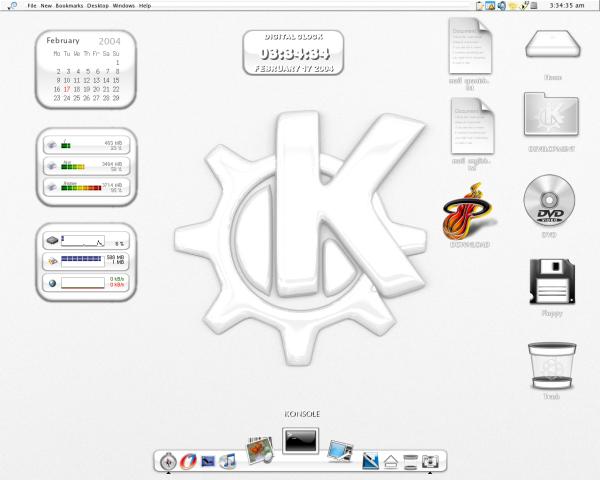Open the Floppy disk desktop icon
This screenshot has width=600, height=480.
click(x=552, y=281)
